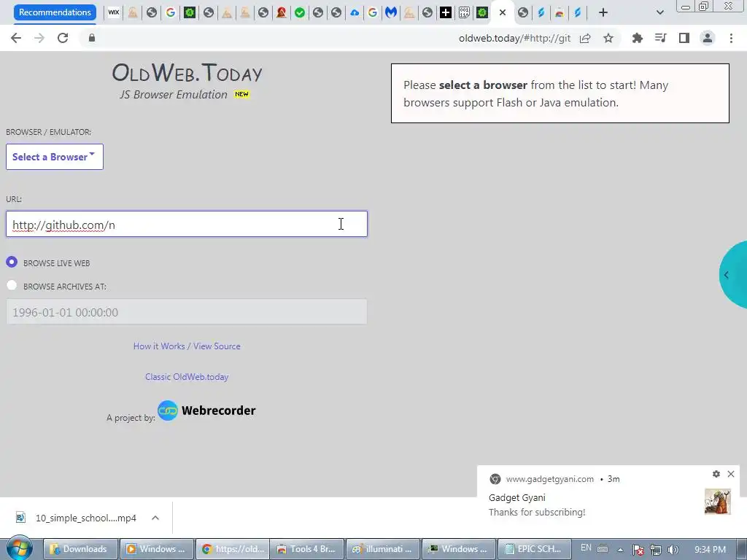Show hidden tray icons arrow
Screen dimensions: 747x560
tap(620, 550)
